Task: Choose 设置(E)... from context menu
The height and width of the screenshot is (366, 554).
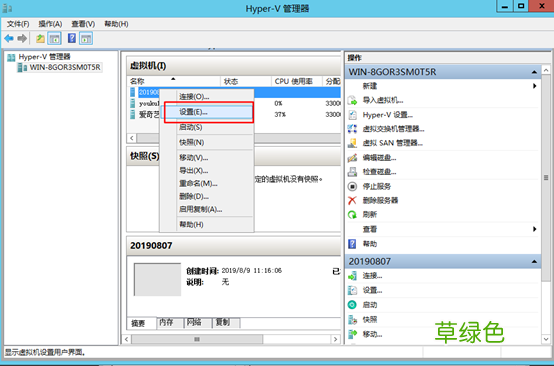Action: click(207, 112)
